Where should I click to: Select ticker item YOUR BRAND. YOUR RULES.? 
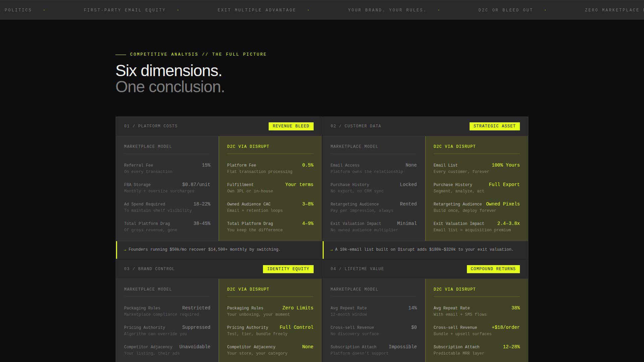pyautogui.click(x=387, y=10)
